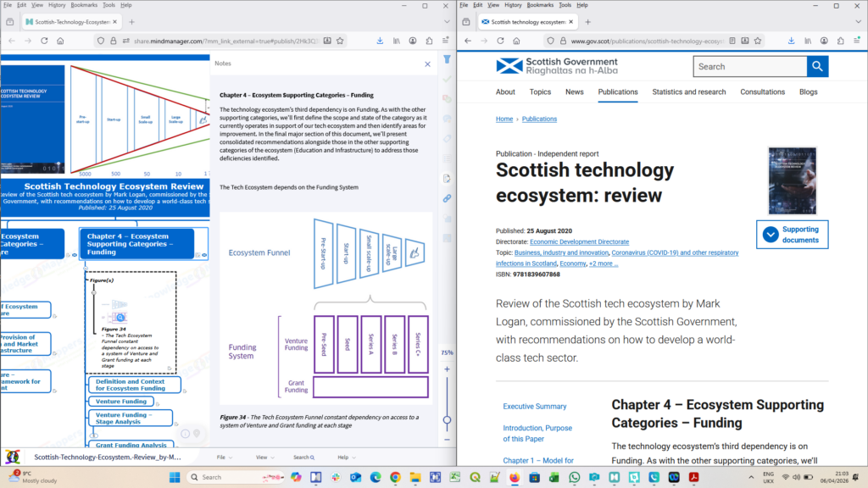Zoom in with the plus button
868x488 pixels.
447,369
